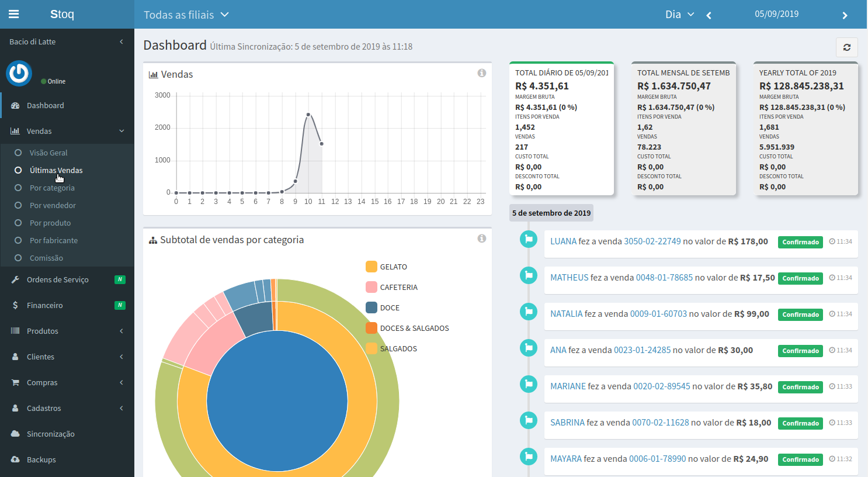Open Todas as filiais branch dropdown

tap(186, 15)
